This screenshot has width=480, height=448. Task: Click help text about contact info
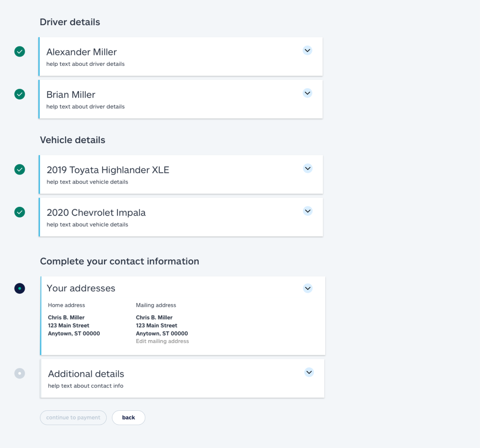coord(86,386)
